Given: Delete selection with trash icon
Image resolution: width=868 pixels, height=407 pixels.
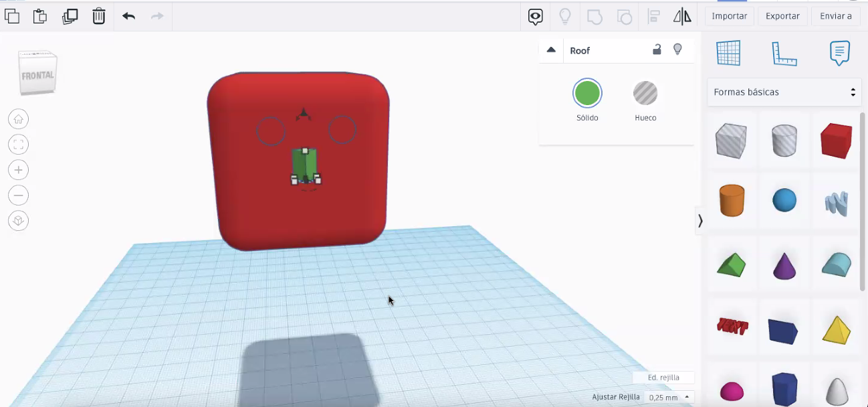Looking at the screenshot, I should (99, 16).
